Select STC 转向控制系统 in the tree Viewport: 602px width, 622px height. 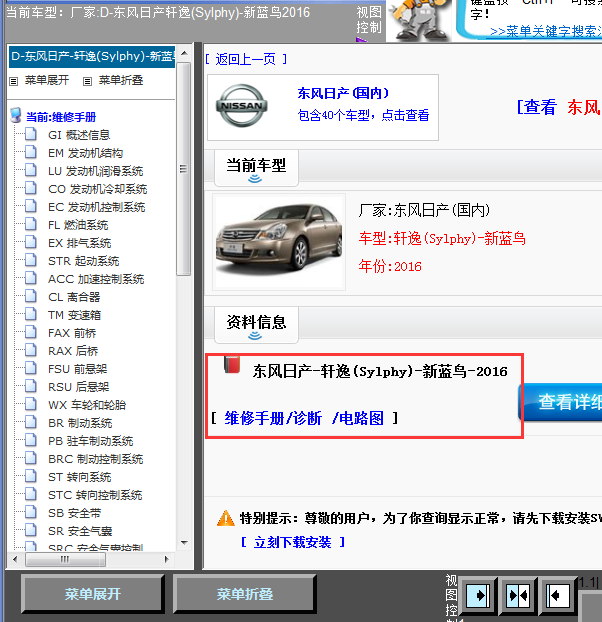(x=95, y=495)
